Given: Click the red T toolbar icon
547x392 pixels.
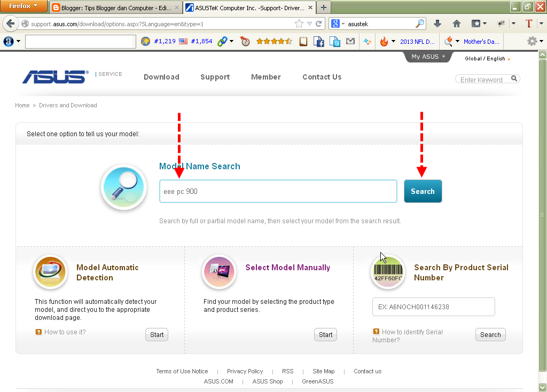Looking at the screenshot, I should (528, 23).
